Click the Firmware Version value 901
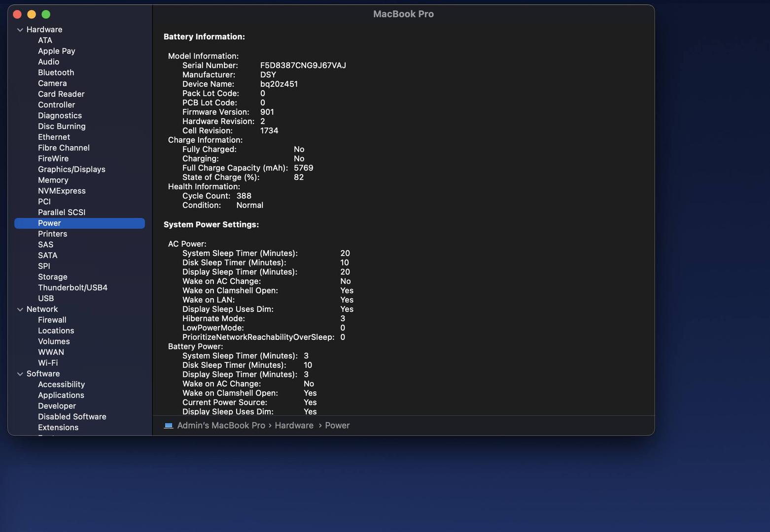770x532 pixels. [267, 112]
